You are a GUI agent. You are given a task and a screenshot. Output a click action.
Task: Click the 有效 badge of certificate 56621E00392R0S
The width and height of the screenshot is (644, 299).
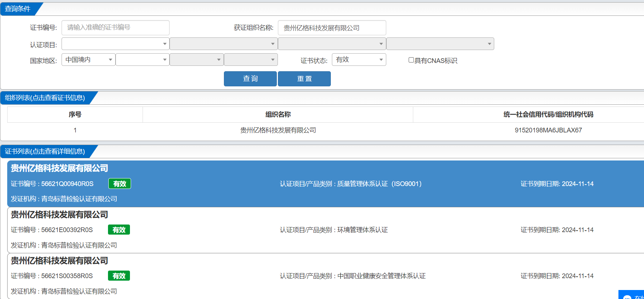click(x=119, y=230)
